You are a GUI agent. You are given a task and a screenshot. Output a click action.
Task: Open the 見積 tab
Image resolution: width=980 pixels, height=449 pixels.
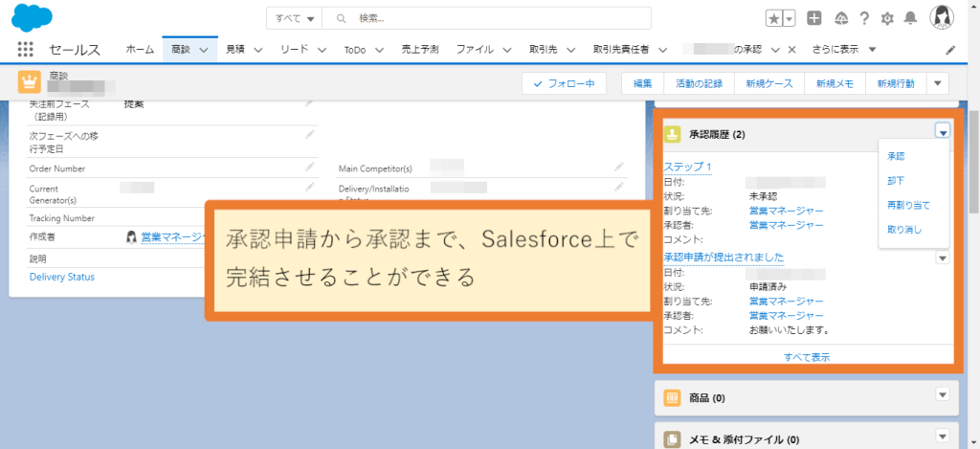click(235, 50)
